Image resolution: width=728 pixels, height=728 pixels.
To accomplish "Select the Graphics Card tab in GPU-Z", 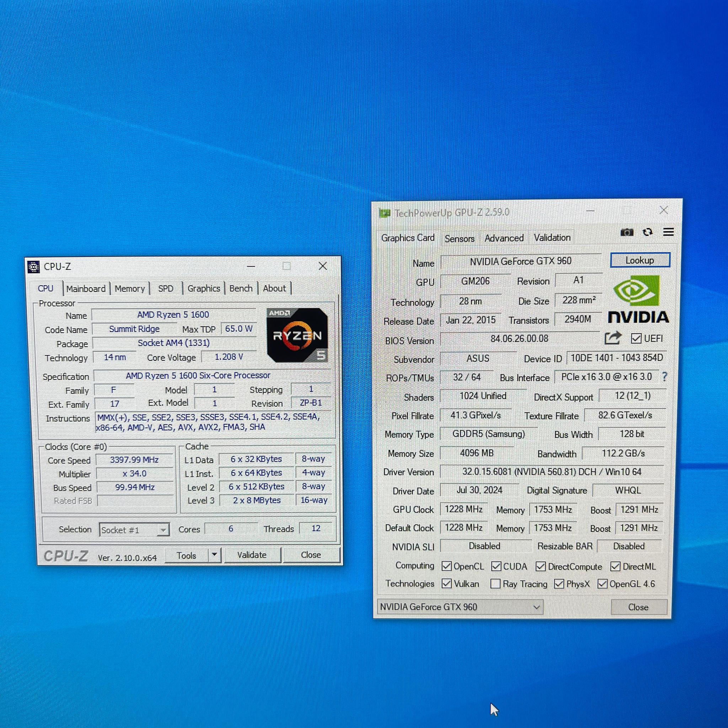I will 408,238.
